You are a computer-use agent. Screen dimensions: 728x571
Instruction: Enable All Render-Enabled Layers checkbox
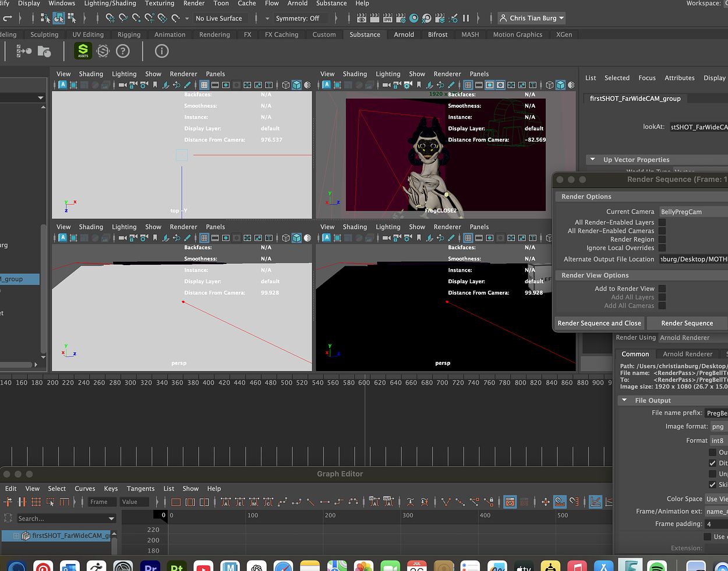[x=662, y=223]
